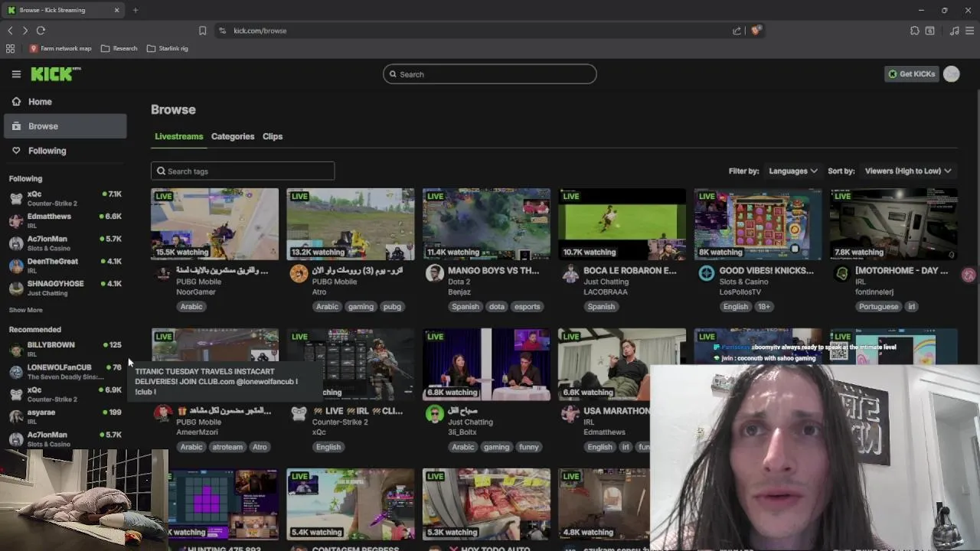Open Following in sidebar navigation
The height and width of the screenshot is (551, 980).
[x=65, y=151]
